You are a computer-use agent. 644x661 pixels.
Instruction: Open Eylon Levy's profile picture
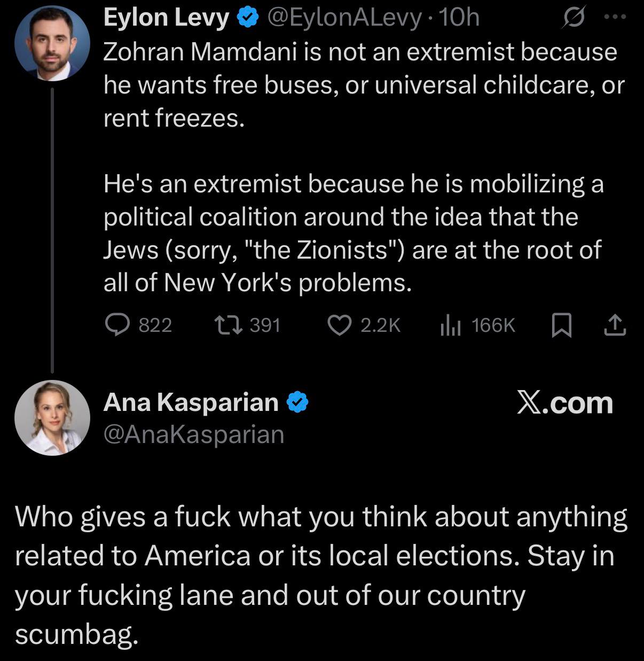point(52,43)
